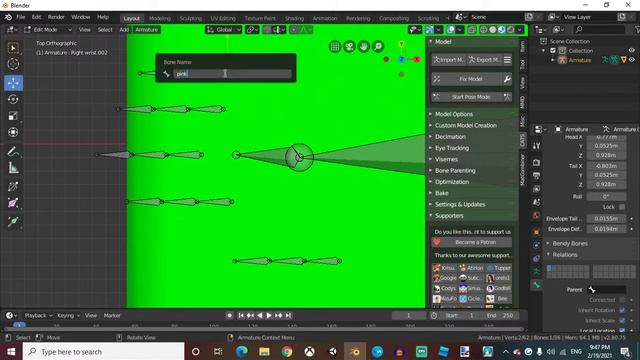This screenshot has width=640, height=360.
Task: Expand the Decimation section
Action: pos(450,137)
